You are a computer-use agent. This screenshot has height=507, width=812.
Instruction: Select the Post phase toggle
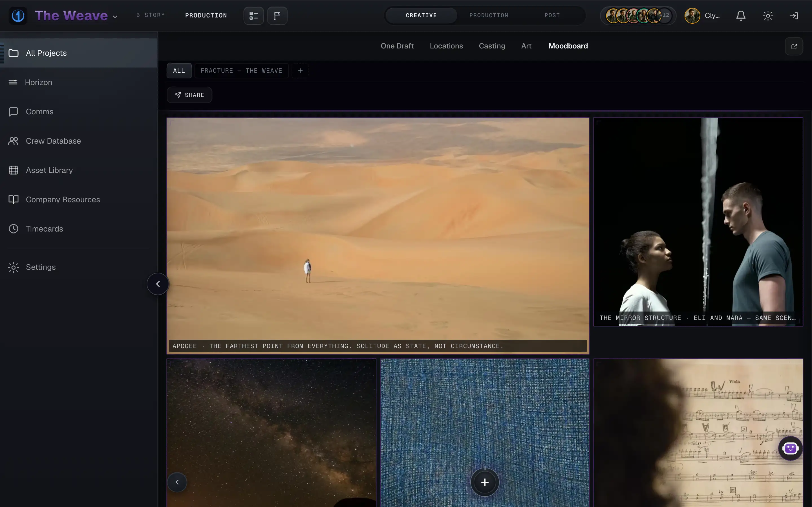(x=552, y=15)
